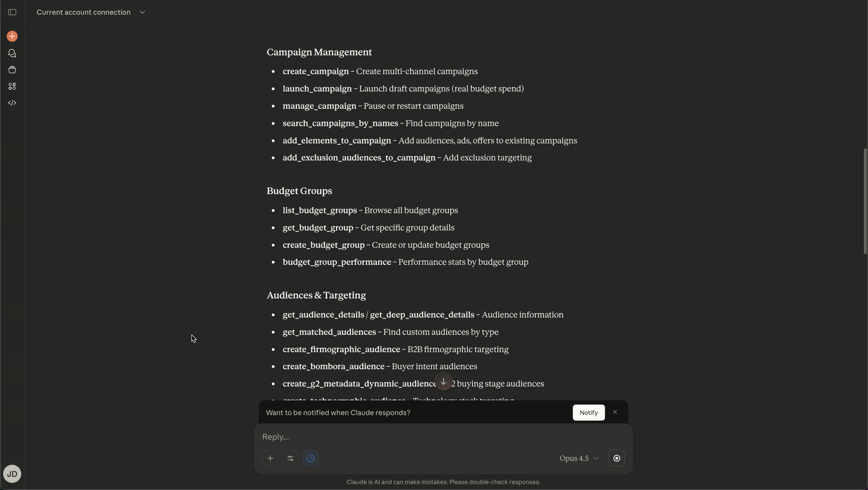Click the Campaign Management heading
This screenshot has height=490, width=868.
tap(319, 52)
